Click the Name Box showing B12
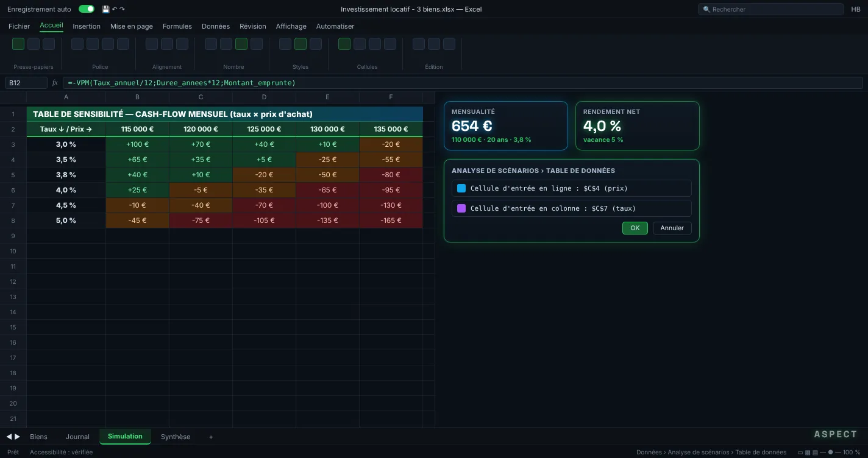The height and width of the screenshot is (458, 868). [26, 83]
